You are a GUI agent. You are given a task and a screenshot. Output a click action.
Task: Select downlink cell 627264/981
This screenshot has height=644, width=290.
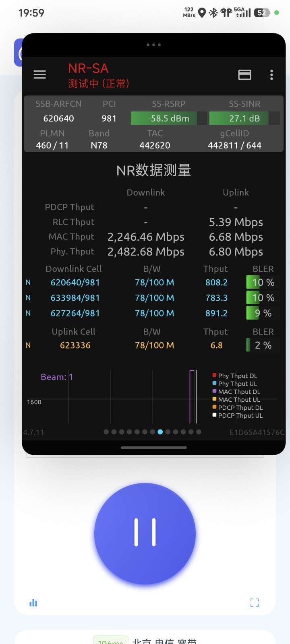point(75,313)
